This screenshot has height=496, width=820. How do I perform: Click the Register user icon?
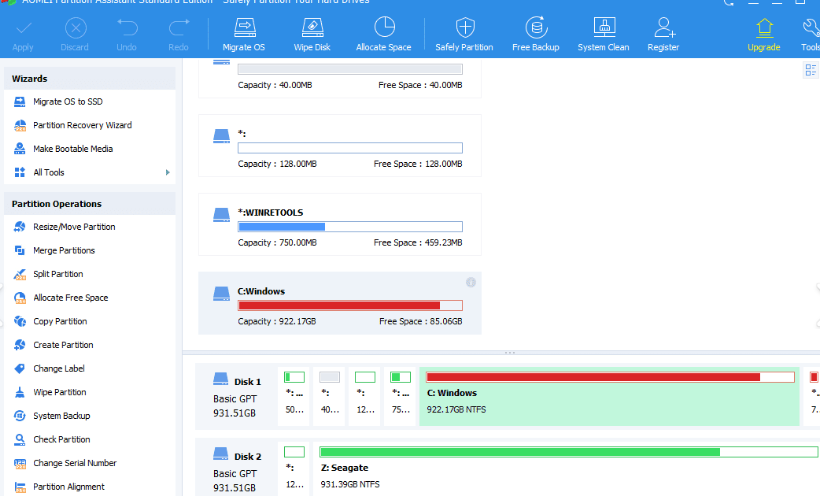point(664,27)
